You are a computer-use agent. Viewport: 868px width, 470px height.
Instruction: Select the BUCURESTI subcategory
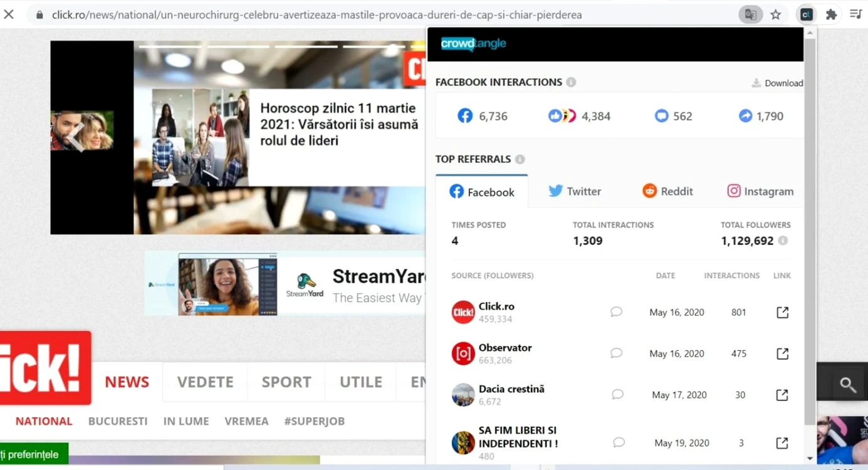(118, 421)
